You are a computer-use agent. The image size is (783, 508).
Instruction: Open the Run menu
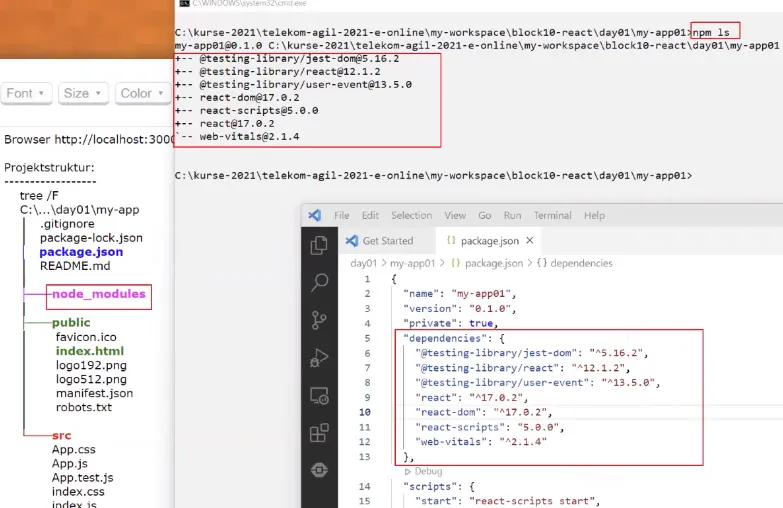point(512,215)
